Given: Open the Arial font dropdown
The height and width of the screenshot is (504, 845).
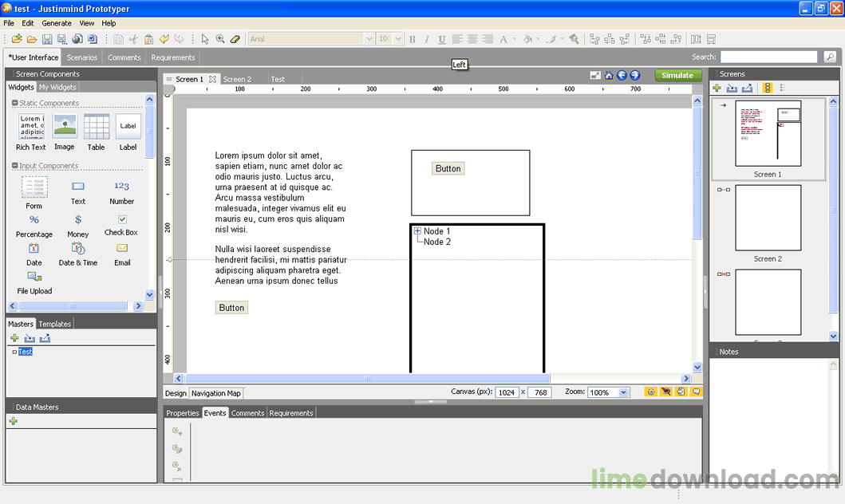Looking at the screenshot, I should click(369, 39).
